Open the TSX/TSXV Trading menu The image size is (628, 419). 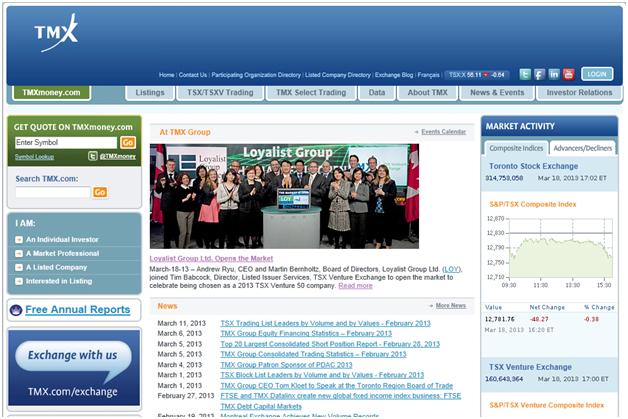point(220,93)
